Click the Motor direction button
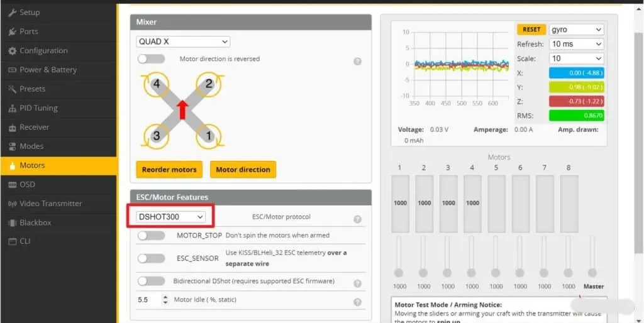 pyautogui.click(x=243, y=170)
